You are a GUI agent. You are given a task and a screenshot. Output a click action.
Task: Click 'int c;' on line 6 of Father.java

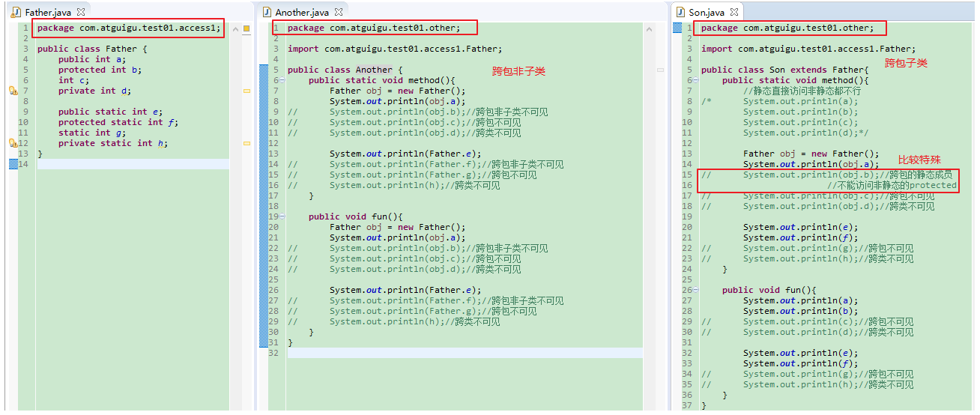[73, 80]
